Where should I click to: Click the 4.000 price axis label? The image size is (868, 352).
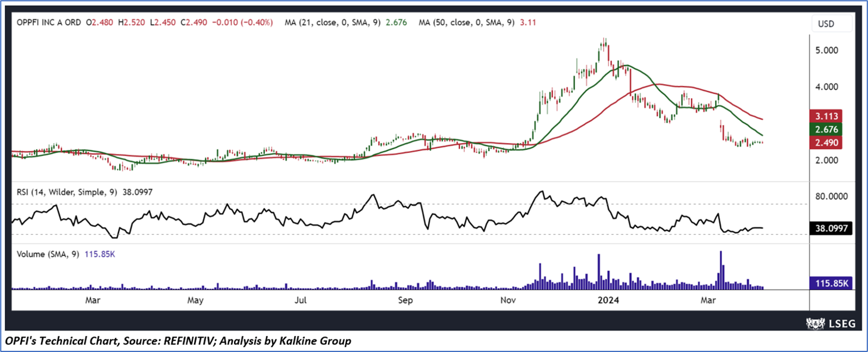(827, 87)
